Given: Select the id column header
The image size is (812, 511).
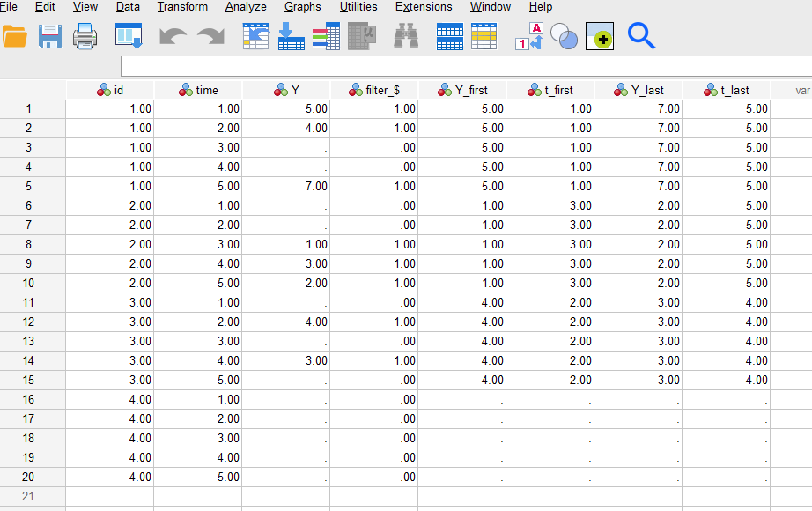Looking at the screenshot, I should 110,90.
